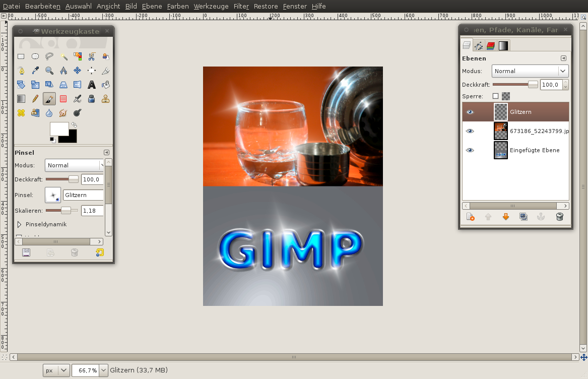The height and width of the screenshot is (379, 588).
Task: Select the Bucket Fill tool
Action: [x=105, y=85]
